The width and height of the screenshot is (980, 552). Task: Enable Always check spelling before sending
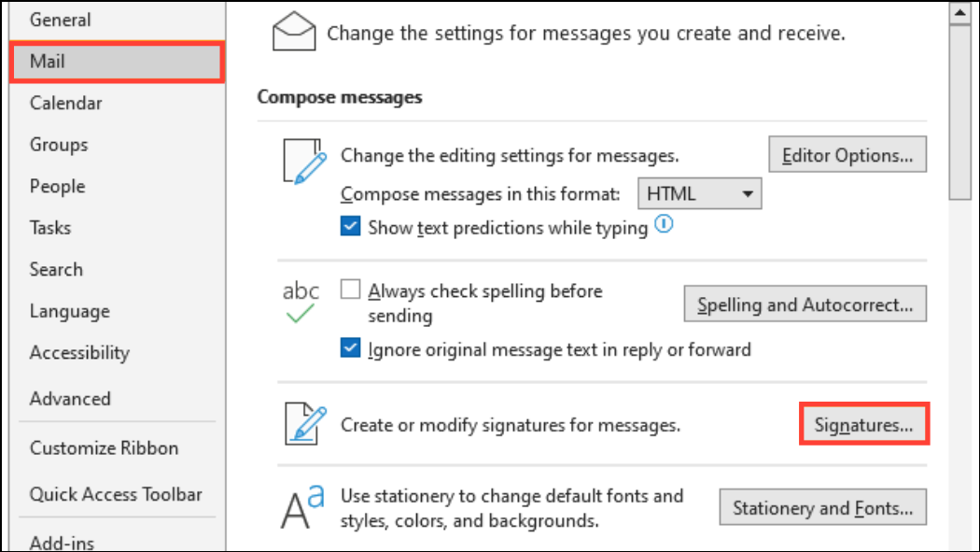click(x=351, y=290)
